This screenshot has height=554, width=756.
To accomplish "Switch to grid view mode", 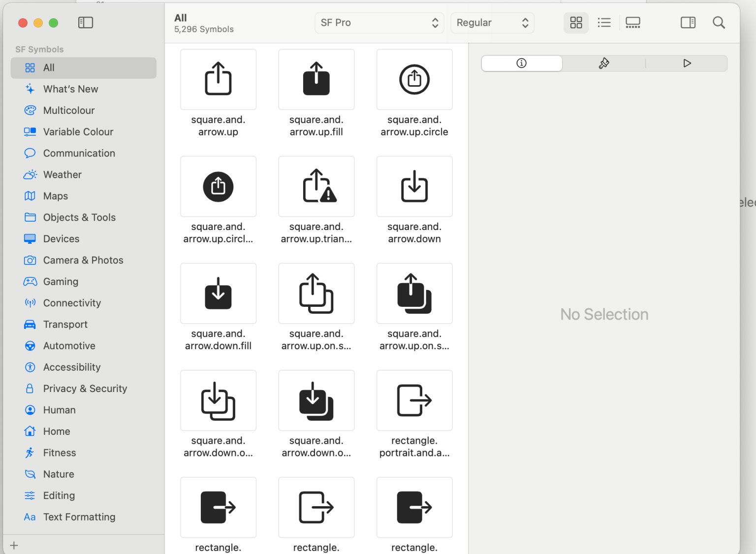I will (576, 23).
